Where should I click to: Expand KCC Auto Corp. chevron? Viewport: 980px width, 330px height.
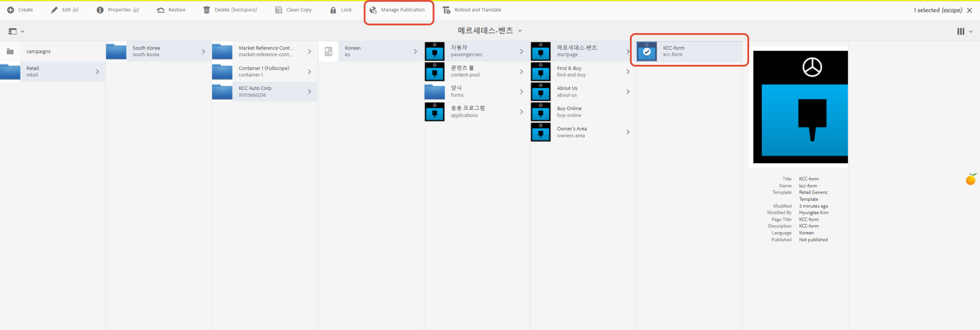310,92
